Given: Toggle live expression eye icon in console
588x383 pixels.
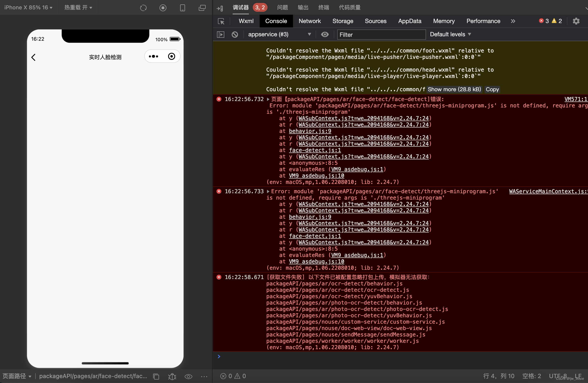Looking at the screenshot, I should tap(325, 35).
